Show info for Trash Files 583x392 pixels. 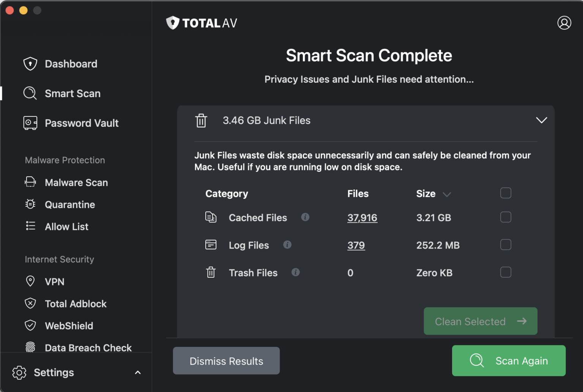click(296, 272)
